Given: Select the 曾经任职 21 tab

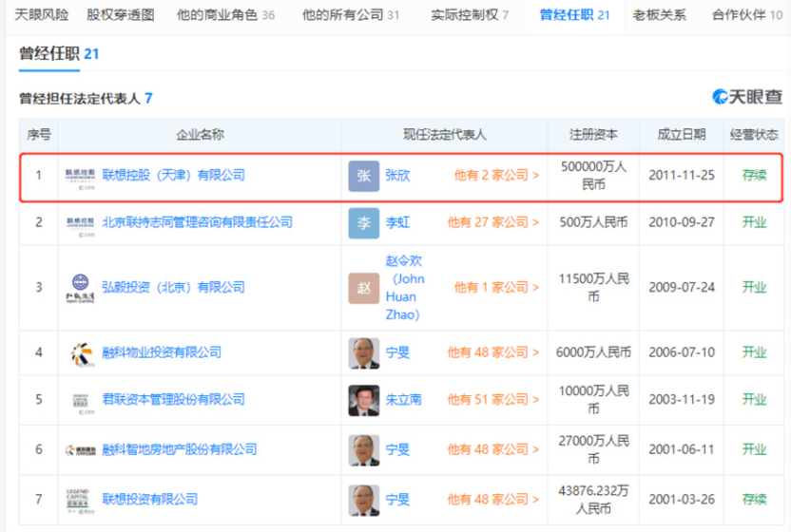Looking at the screenshot, I should pos(574,15).
